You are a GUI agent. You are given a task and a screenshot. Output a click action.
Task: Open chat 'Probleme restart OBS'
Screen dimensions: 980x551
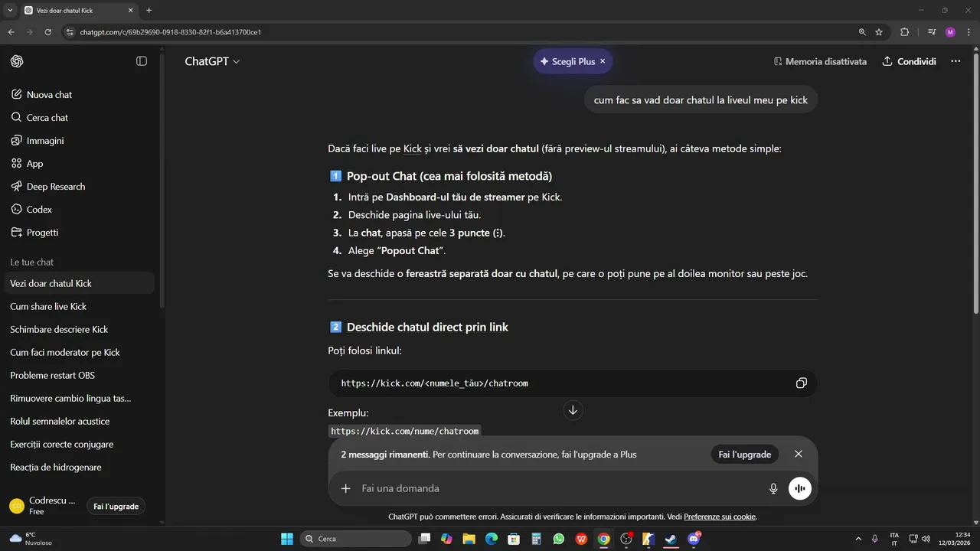(x=80, y=375)
